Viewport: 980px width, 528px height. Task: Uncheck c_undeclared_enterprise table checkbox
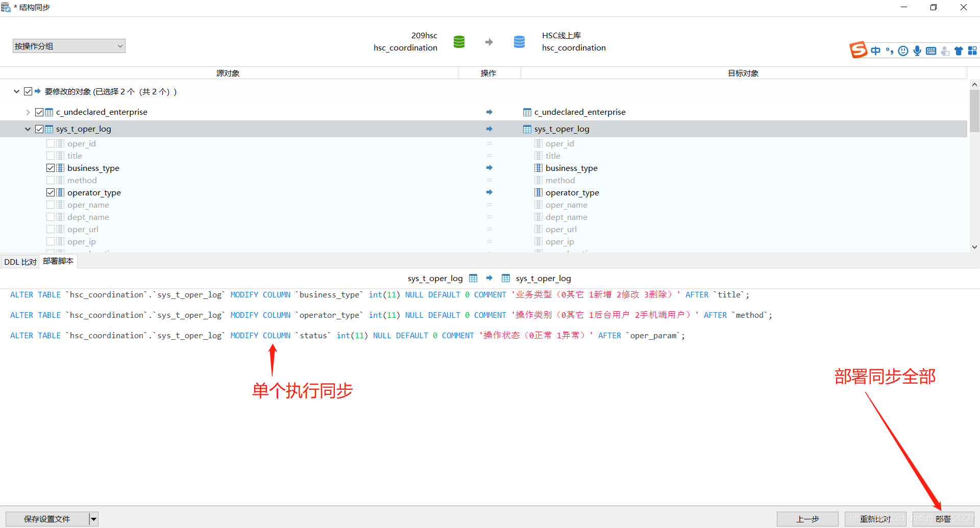coord(39,112)
